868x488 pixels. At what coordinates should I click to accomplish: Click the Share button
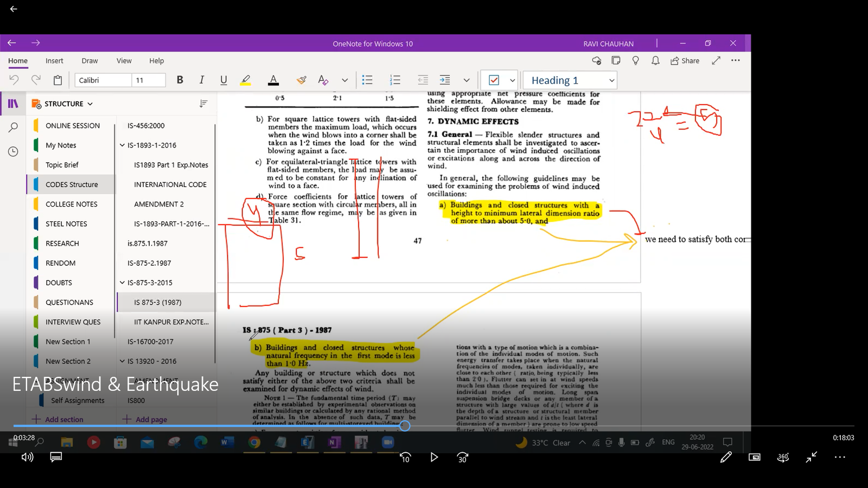click(x=685, y=61)
